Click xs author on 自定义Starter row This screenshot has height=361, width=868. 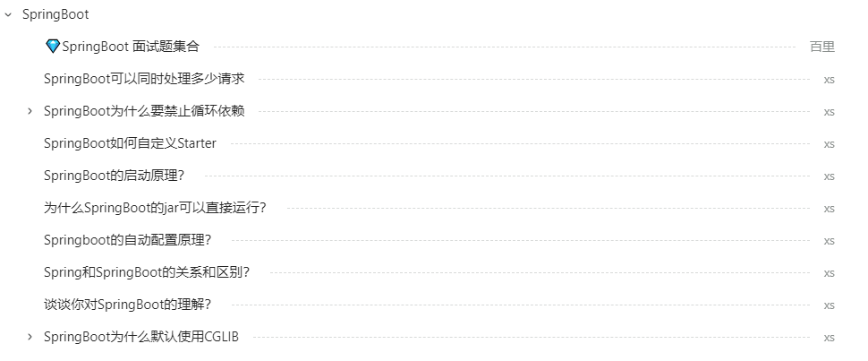click(x=829, y=143)
